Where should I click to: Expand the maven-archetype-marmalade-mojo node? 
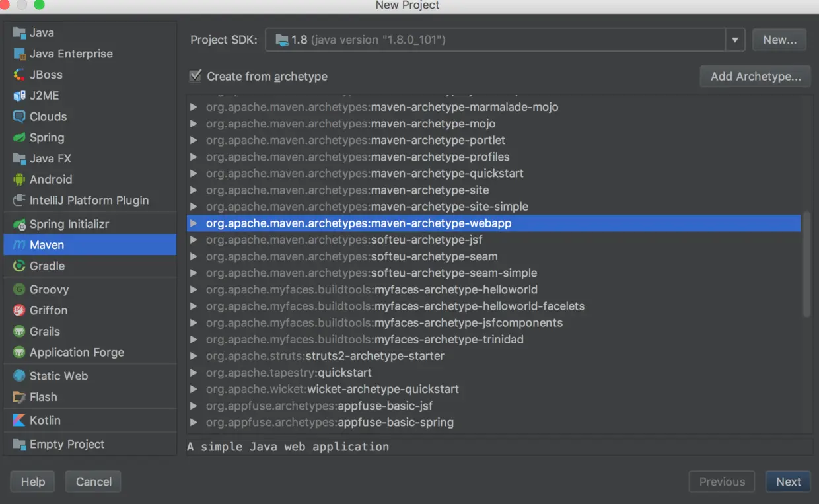click(x=194, y=107)
